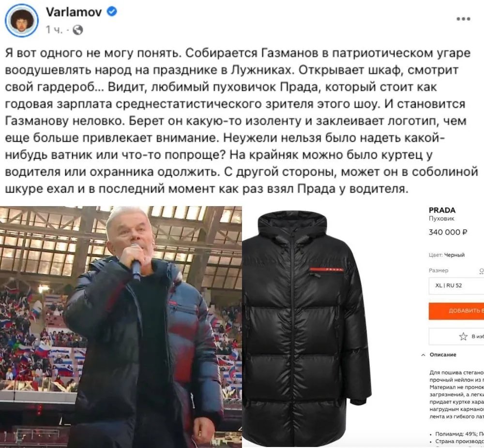The height and width of the screenshot is (448, 484).
Task: Open the concert photo of the singer
Action: pyautogui.click(x=121, y=327)
